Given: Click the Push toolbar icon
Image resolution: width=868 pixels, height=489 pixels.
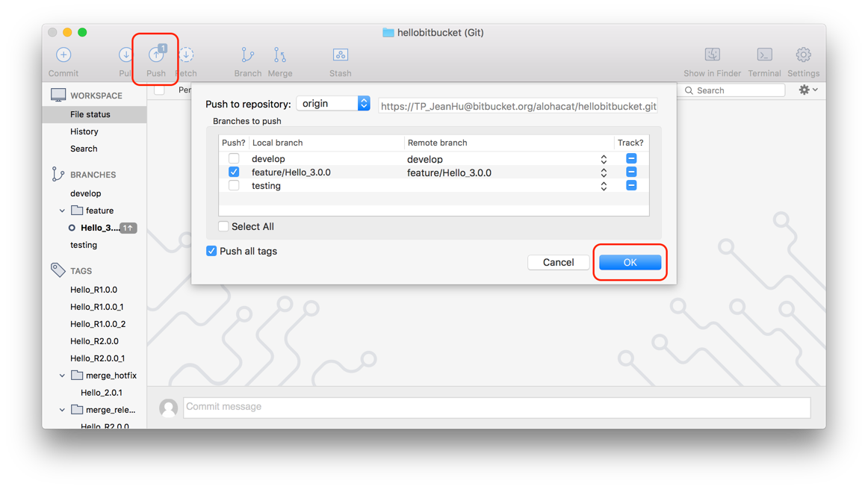Looking at the screenshot, I should click(156, 54).
